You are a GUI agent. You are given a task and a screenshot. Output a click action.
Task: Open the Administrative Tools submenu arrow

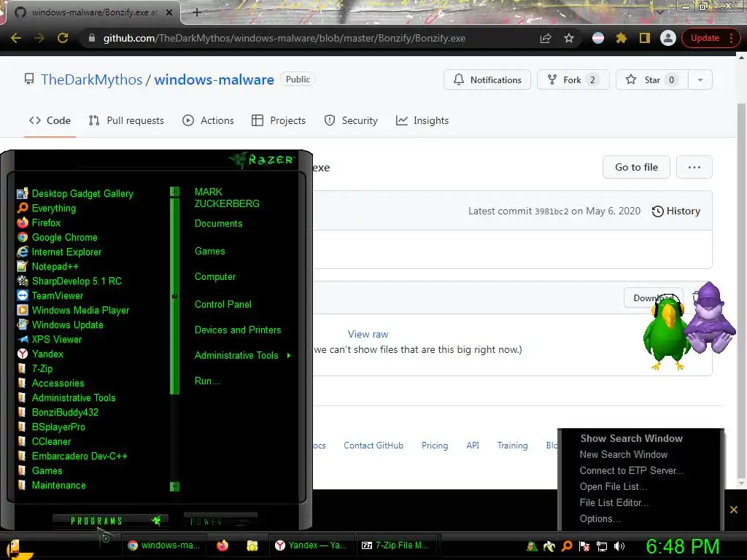click(289, 355)
